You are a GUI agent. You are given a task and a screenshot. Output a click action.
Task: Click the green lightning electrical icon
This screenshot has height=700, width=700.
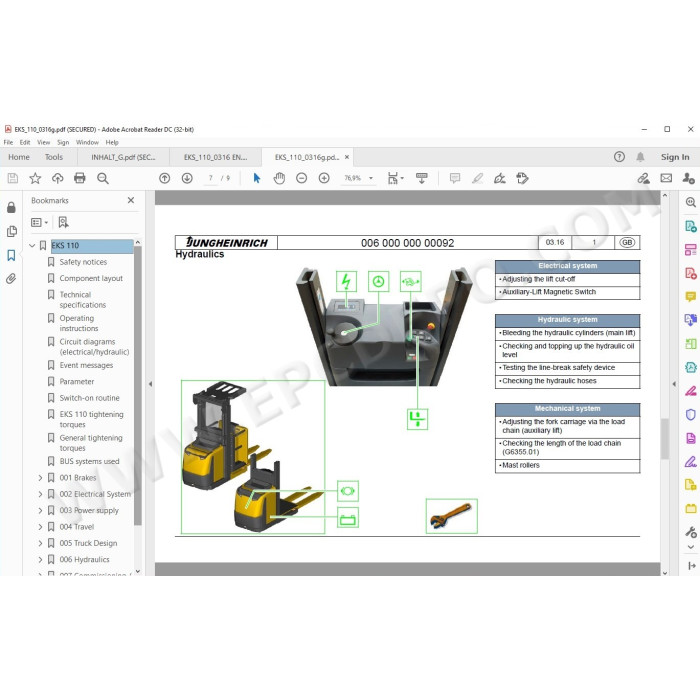pos(346,282)
